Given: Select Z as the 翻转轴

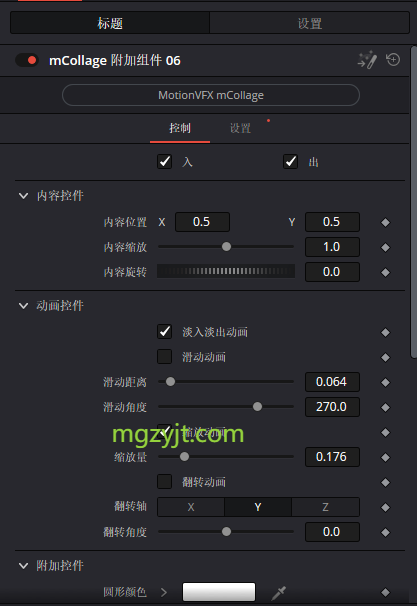Looking at the screenshot, I should (325, 507).
